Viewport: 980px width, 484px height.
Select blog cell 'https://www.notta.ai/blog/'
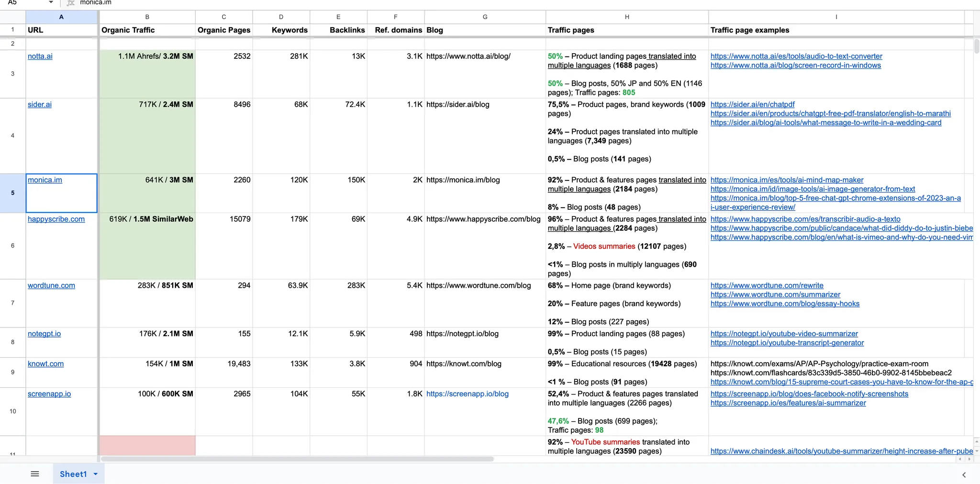tap(485, 74)
